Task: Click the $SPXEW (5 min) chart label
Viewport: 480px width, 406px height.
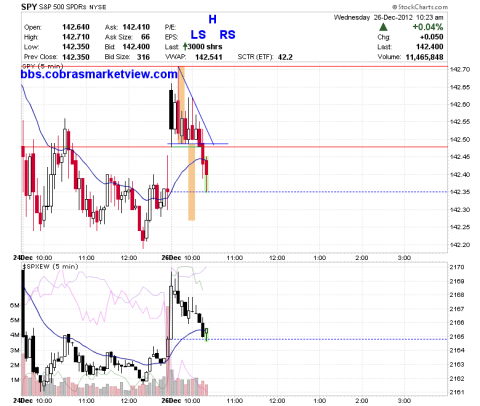Action: click(50, 267)
